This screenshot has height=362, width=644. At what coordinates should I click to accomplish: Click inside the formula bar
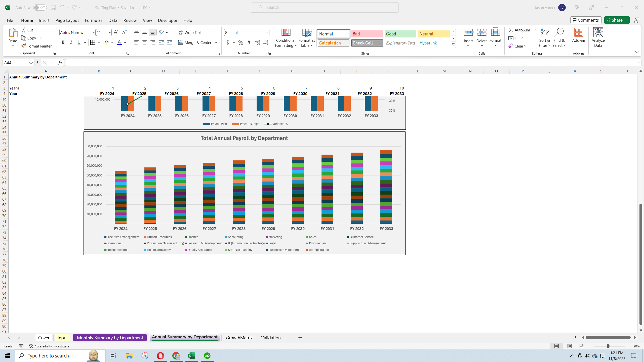coord(302,62)
